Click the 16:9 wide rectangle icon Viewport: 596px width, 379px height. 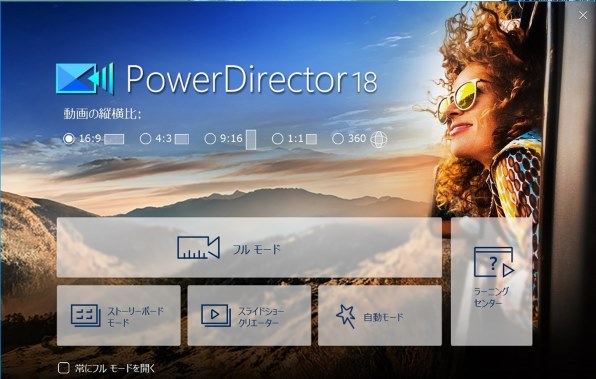pyautogui.click(x=114, y=139)
